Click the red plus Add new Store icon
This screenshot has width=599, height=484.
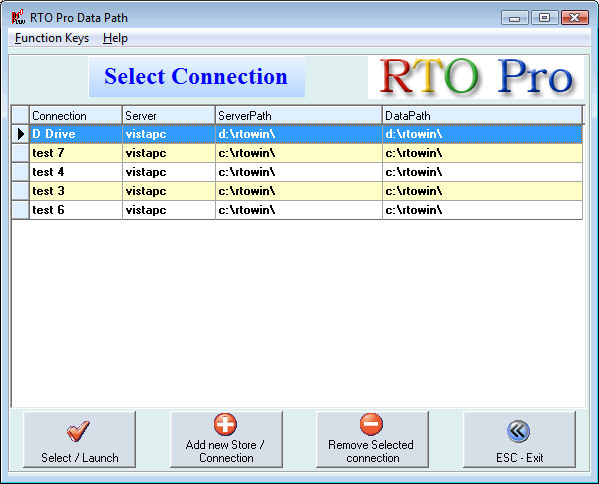[x=225, y=424]
